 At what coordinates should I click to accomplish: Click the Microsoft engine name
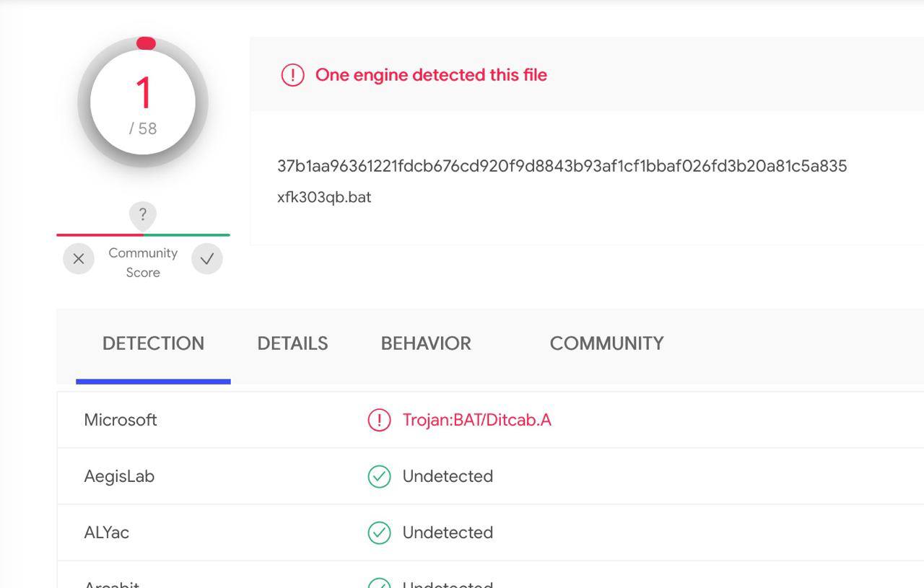coord(121,420)
